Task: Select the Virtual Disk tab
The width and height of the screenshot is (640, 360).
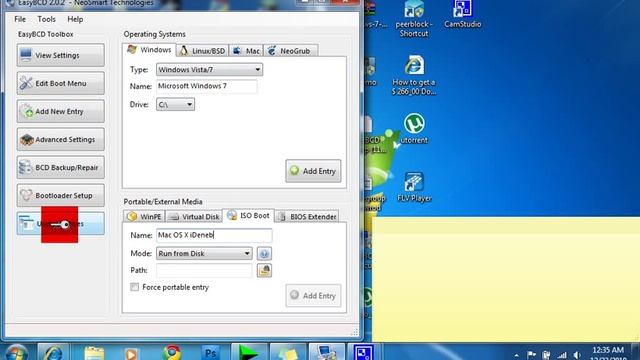Action: pos(194,216)
